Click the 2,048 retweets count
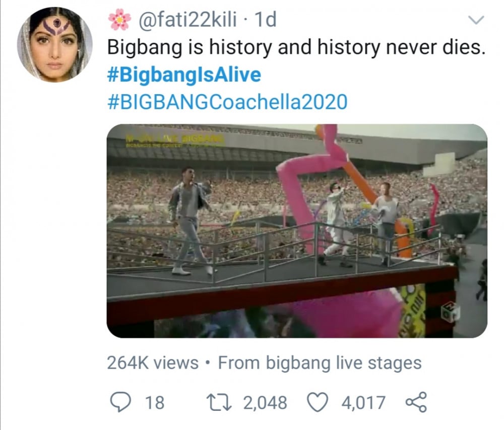Viewport: 504px width, 430px height. (265, 403)
